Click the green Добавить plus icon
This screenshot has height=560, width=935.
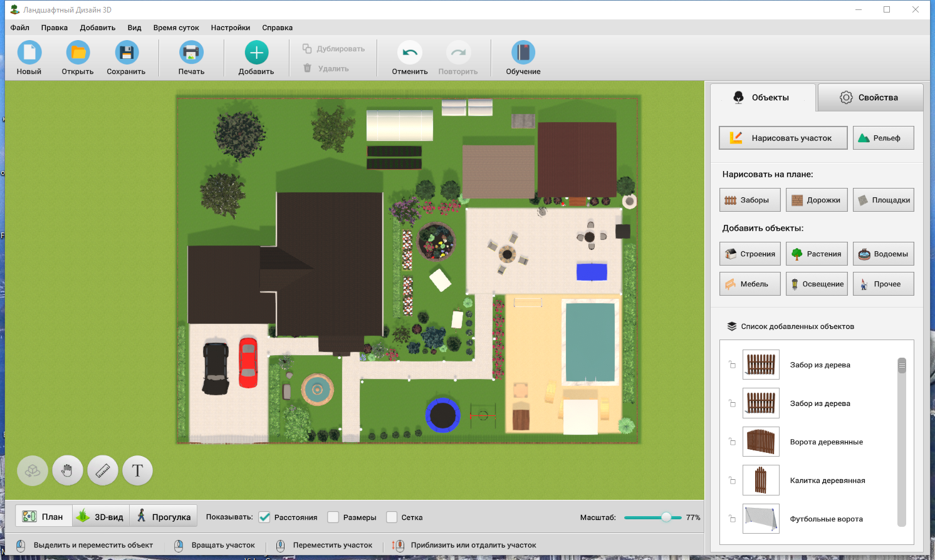256,53
